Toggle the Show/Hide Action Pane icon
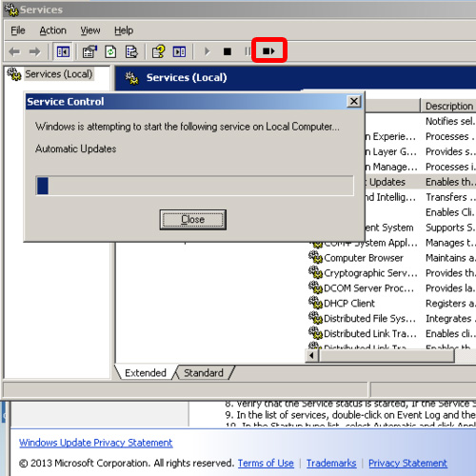Screen dimensions: 476x476 (179, 51)
